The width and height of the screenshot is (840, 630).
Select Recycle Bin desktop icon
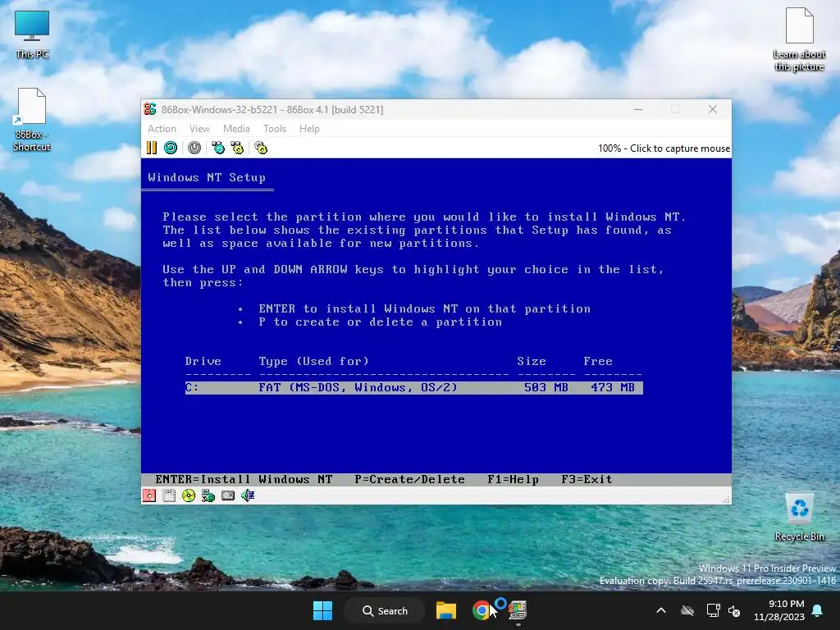click(x=799, y=518)
